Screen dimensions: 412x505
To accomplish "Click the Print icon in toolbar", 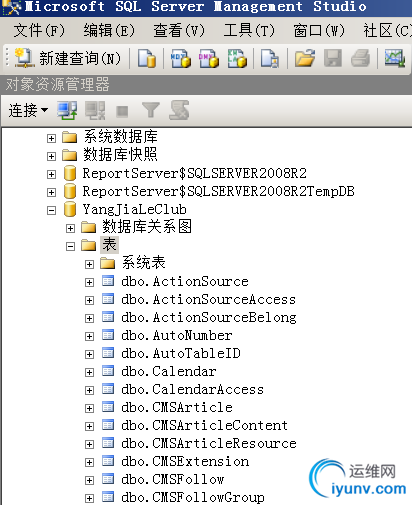I will pos(361,59).
